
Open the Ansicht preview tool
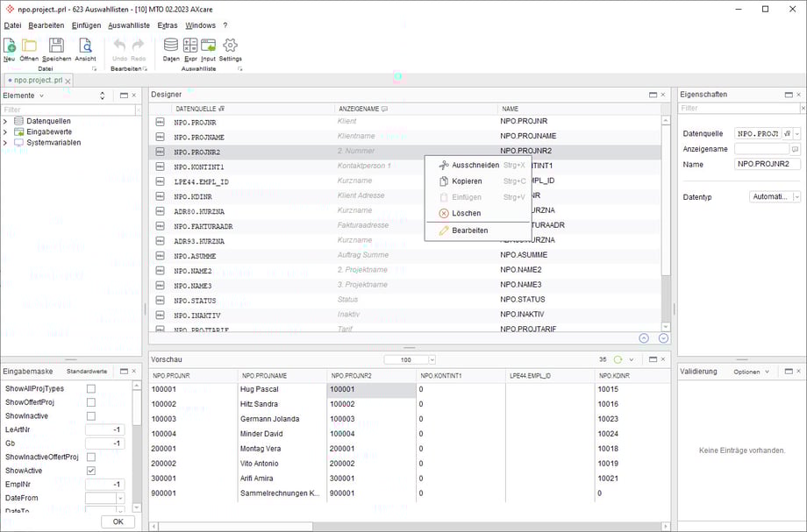pyautogui.click(x=85, y=50)
